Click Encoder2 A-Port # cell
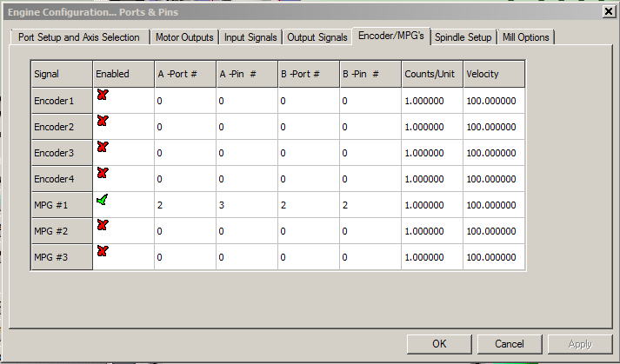Viewport: 620px width, 364px height. pos(185,127)
